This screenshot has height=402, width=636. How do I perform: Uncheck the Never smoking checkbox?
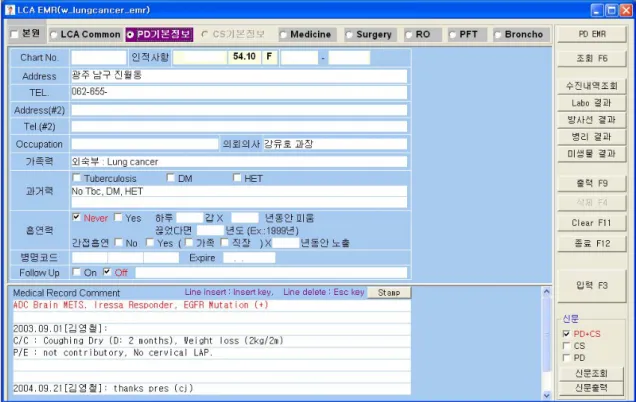(76, 217)
